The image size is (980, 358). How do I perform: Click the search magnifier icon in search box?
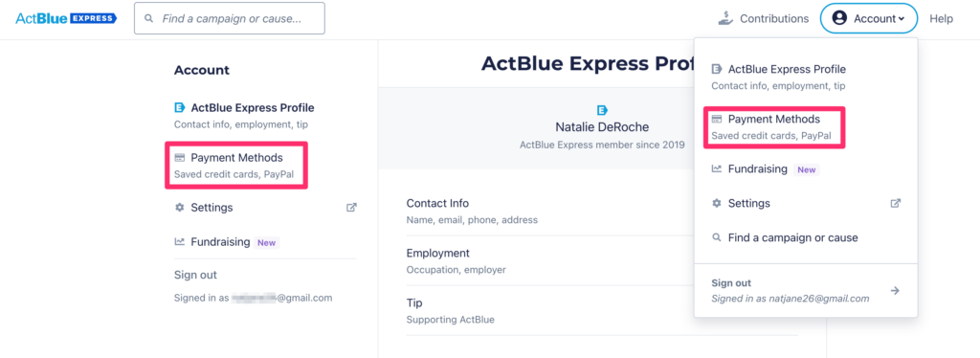[x=148, y=19]
